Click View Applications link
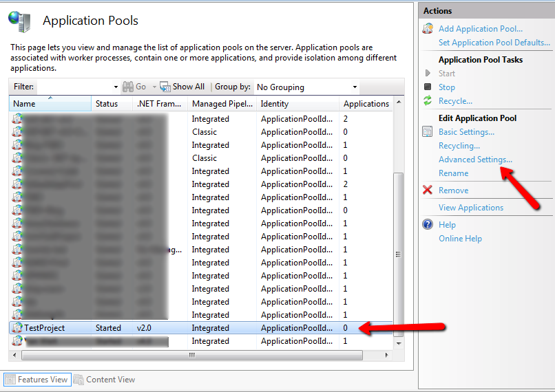This screenshot has width=555, height=392. [x=471, y=208]
